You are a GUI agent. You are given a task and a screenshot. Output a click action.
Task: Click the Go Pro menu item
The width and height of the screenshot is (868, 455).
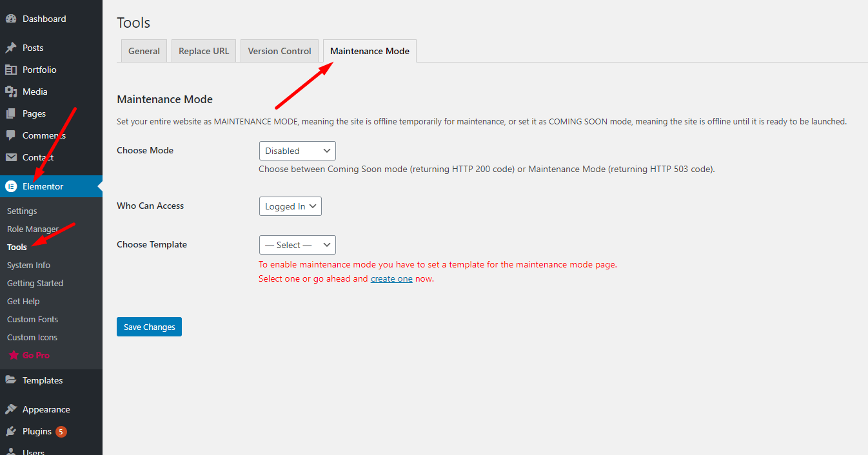tap(35, 356)
